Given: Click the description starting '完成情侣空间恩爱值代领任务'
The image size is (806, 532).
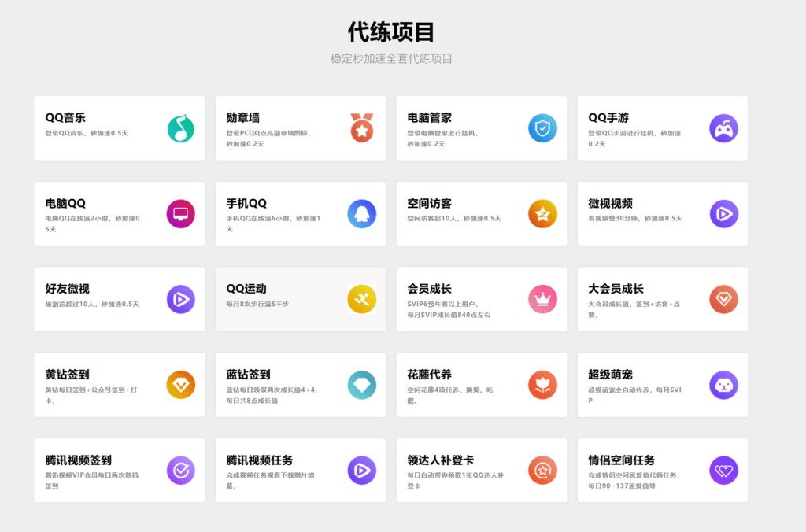Looking at the screenshot, I should (x=635, y=481).
